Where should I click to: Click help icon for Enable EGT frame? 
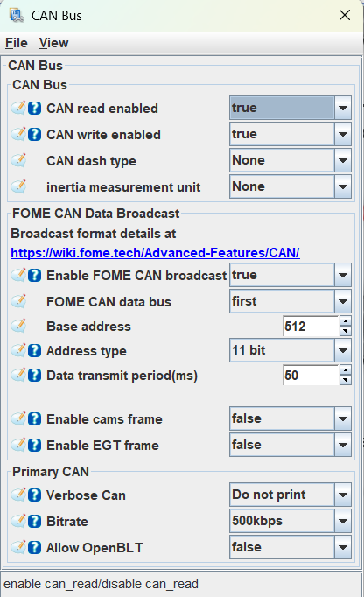pyautogui.click(x=35, y=445)
